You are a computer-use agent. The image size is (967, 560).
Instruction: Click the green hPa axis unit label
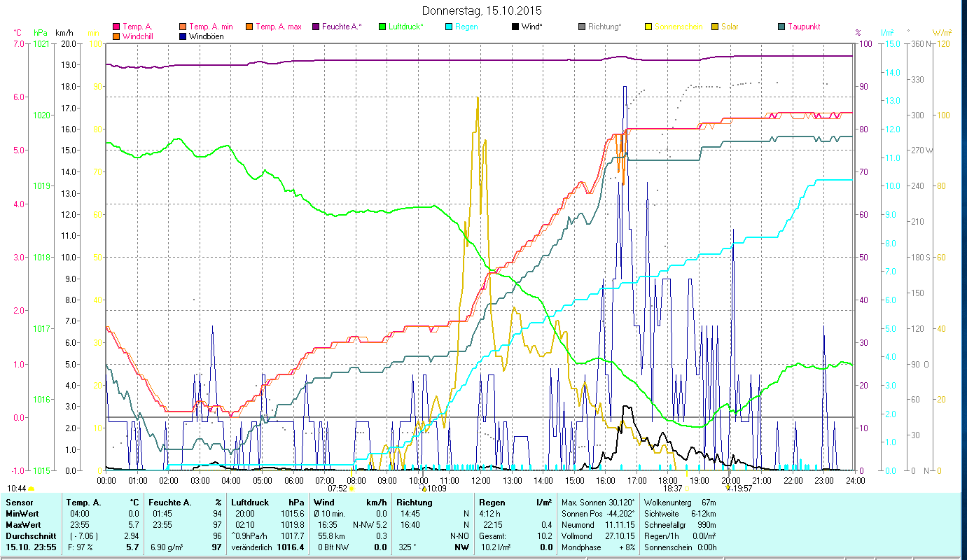[x=41, y=33]
